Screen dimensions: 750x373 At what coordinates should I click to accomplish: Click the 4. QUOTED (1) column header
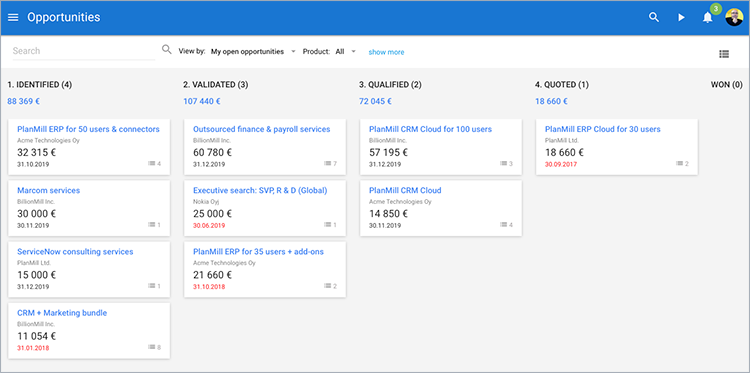pos(562,85)
